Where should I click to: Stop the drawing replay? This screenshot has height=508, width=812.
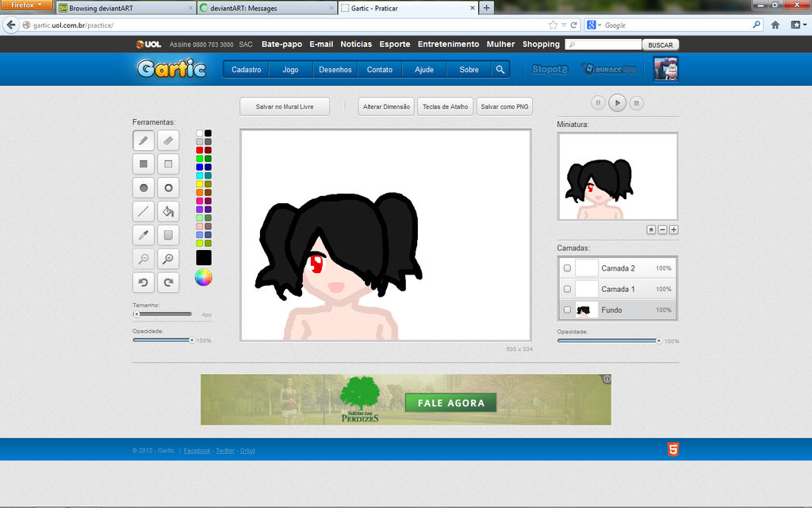[637, 102]
